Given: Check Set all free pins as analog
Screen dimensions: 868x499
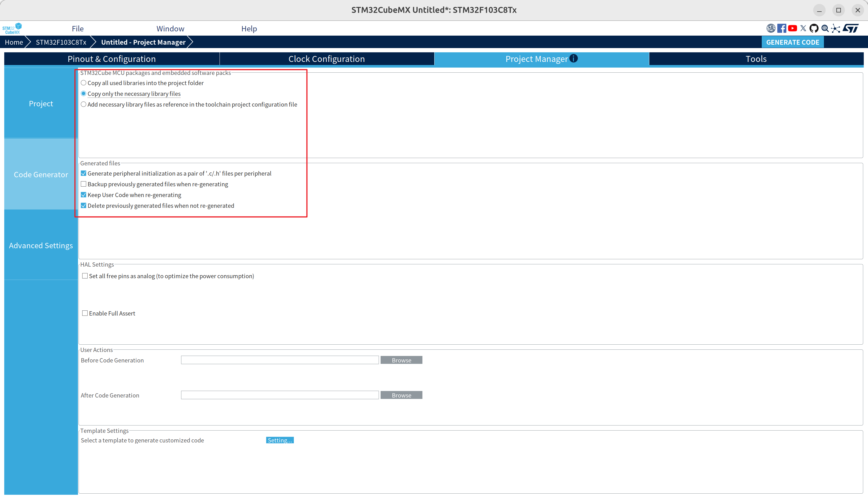Looking at the screenshot, I should [85, 276].
